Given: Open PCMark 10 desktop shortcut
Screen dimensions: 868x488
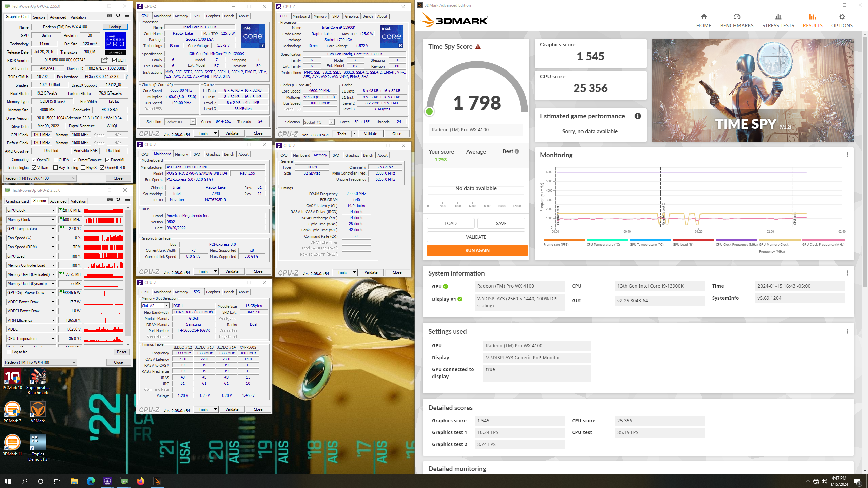Looking at the screenshot, I should coord(13,380).
